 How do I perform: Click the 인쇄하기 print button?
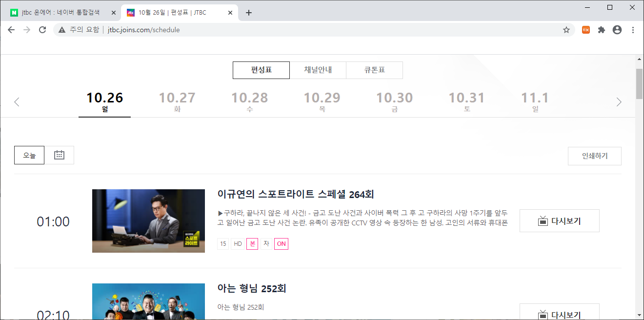(x=595, y=156)
